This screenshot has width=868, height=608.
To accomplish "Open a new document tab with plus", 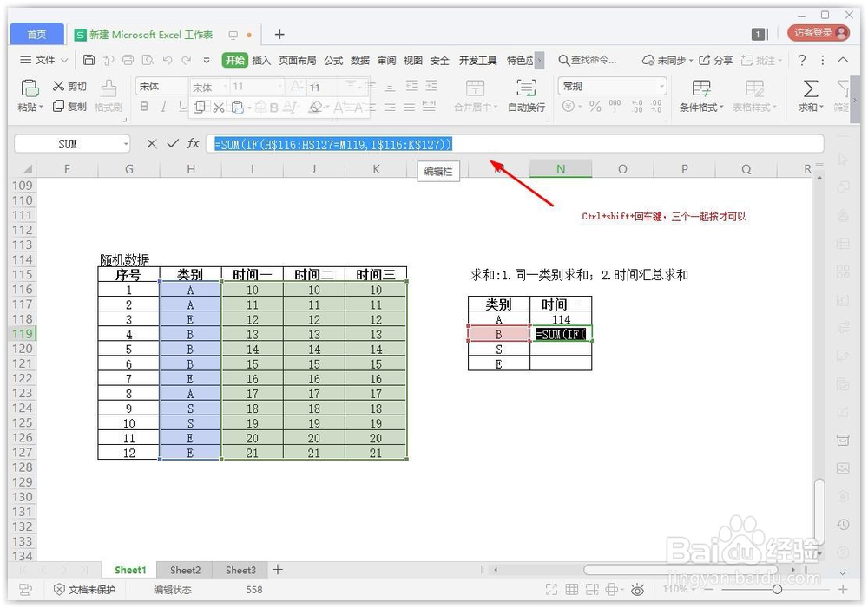I will click(x=279, y=35).
